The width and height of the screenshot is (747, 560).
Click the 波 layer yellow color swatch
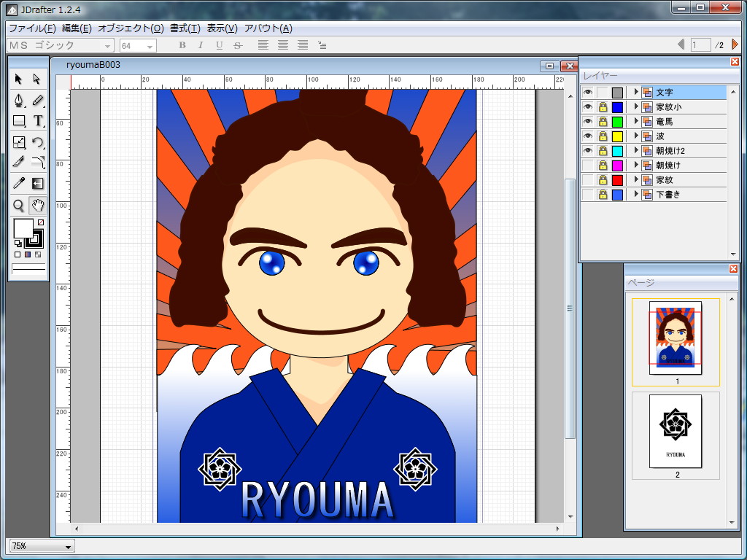(x=617, y=136)
